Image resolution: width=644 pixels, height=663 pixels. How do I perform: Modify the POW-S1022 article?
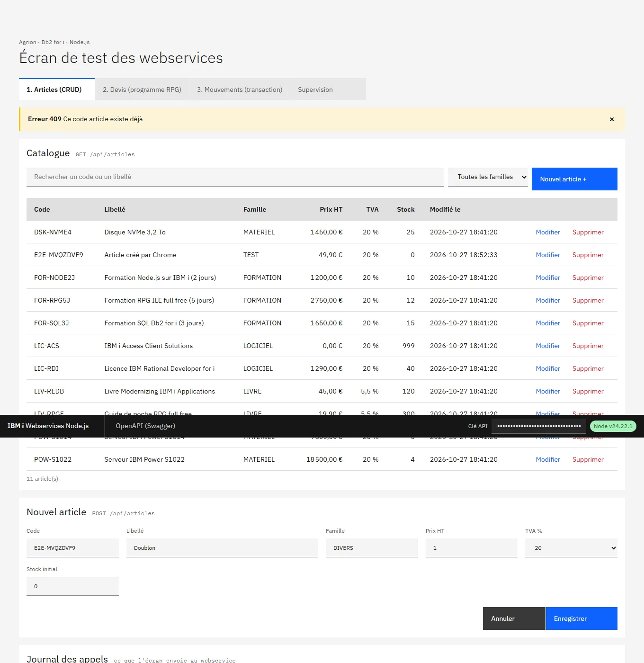(548, 459)
